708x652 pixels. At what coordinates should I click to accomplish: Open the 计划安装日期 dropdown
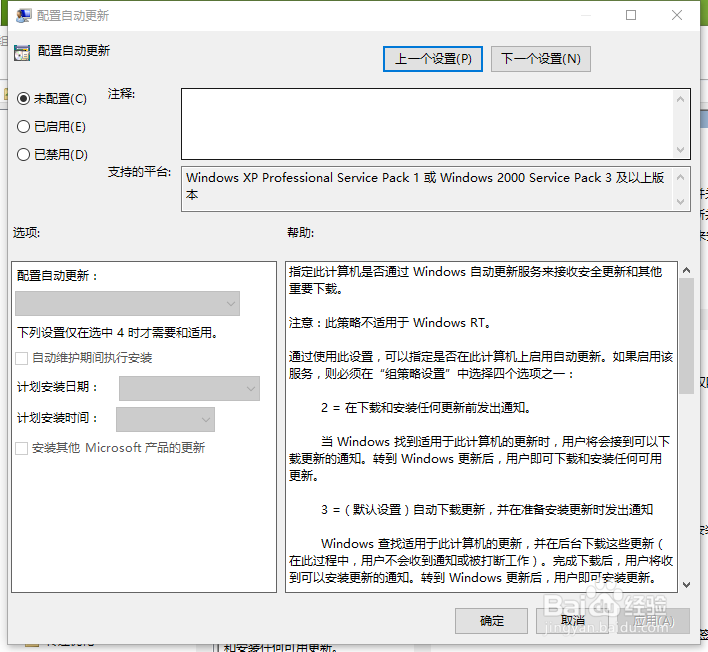tap(189, 388)
